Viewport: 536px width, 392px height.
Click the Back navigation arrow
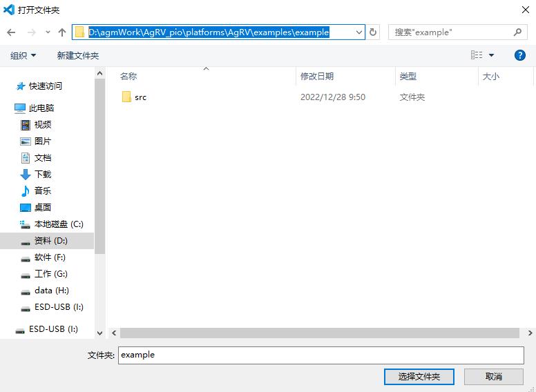11,32
